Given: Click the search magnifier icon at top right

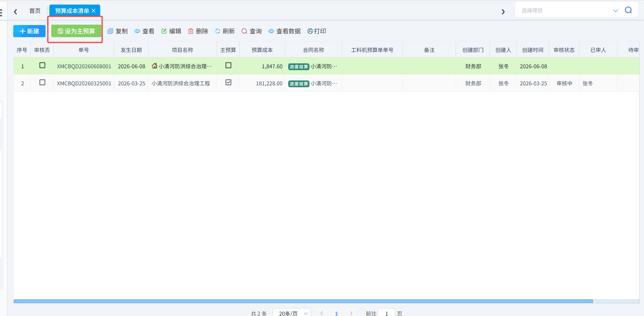Looking at the screenshot, I should pyautogui.click(x=628, y=10).
